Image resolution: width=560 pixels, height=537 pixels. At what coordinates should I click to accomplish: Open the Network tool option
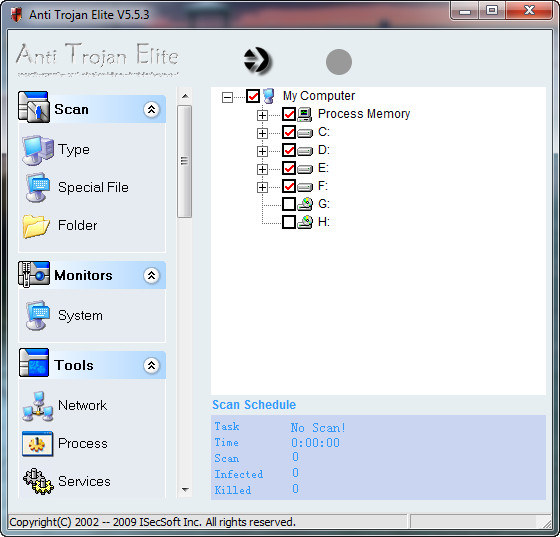[x=82, y=406]
